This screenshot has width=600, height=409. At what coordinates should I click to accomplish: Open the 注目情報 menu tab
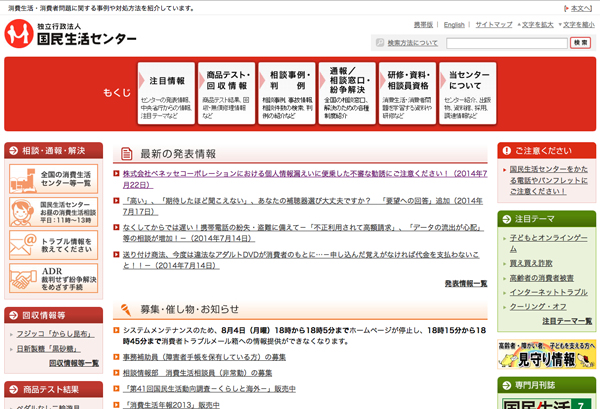pyautogui.click(x=168, y=93)
